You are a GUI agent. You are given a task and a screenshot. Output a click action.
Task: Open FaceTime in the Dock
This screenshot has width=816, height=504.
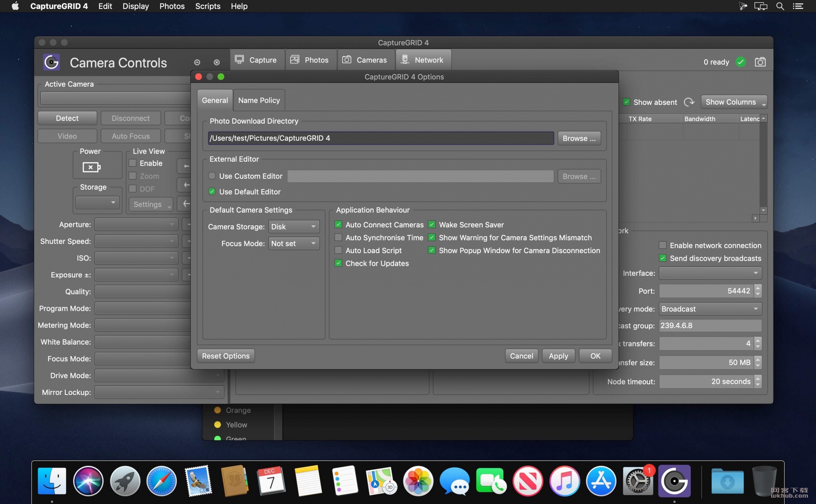[492, 481]
